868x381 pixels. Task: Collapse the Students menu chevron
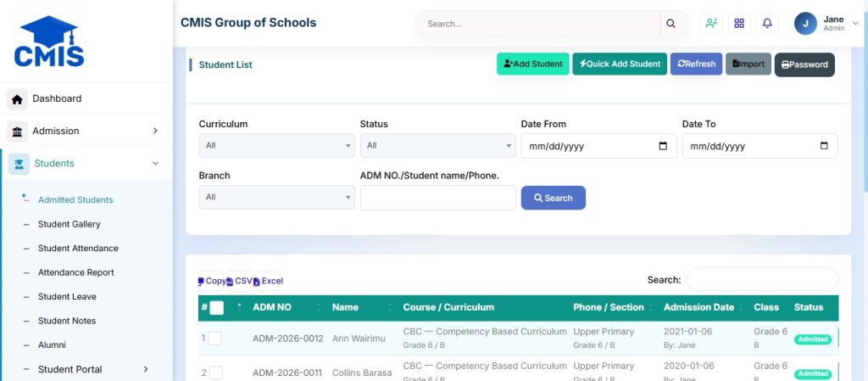point(156,164)
